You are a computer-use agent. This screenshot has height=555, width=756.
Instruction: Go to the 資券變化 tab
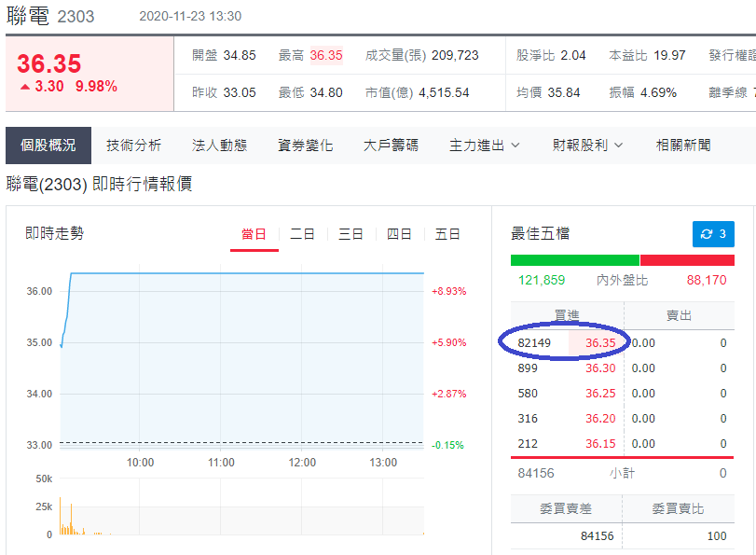305,146
